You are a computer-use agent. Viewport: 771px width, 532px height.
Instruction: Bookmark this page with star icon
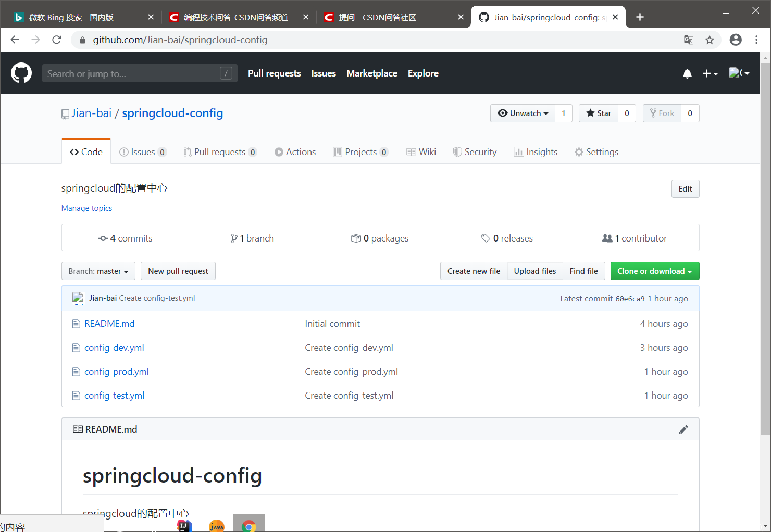tap(710, 40)
